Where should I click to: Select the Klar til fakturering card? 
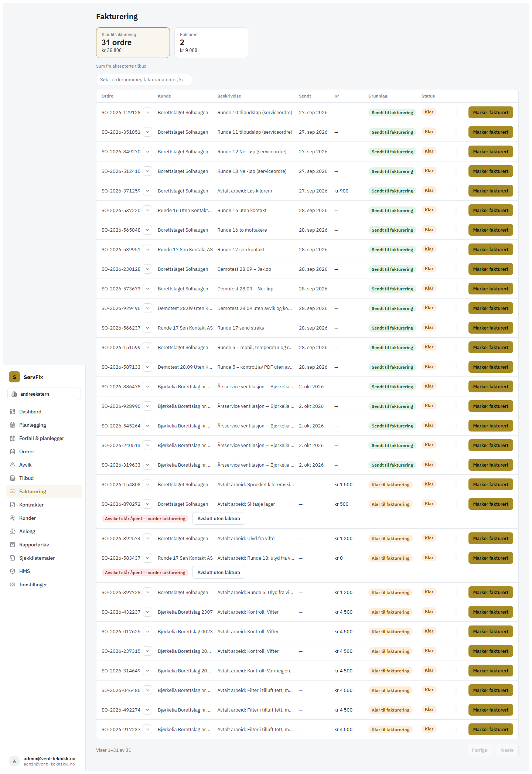pos(133,42)
